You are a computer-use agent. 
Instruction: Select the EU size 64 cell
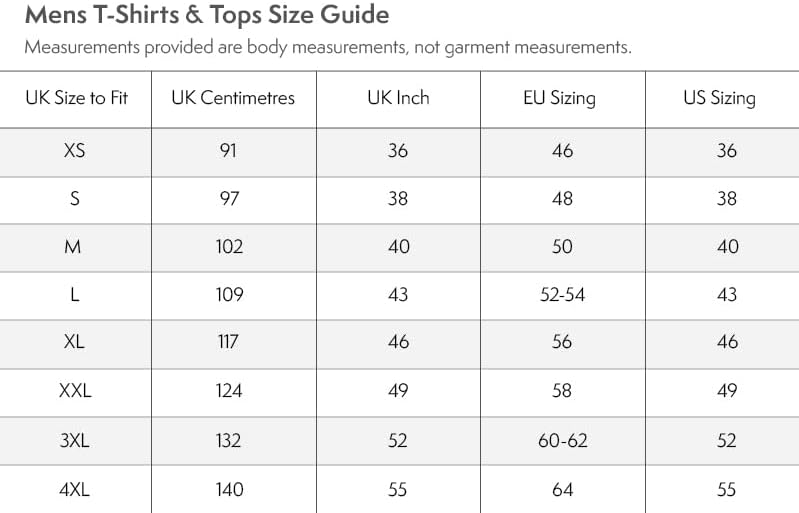click(562, 490)
